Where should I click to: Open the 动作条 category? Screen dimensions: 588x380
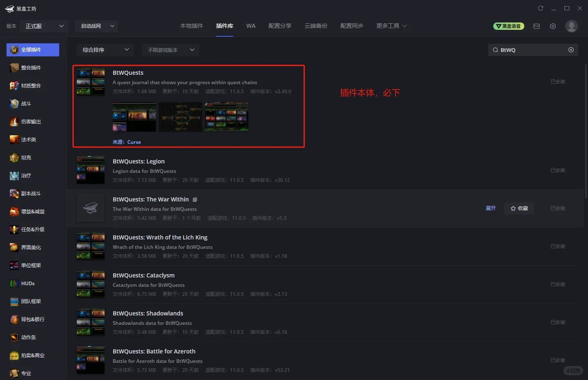[x=33, y=338]
